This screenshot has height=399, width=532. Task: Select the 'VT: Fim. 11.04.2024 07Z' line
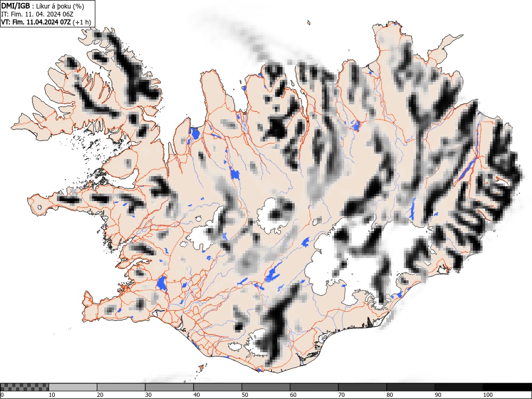[x=36, y=22]
